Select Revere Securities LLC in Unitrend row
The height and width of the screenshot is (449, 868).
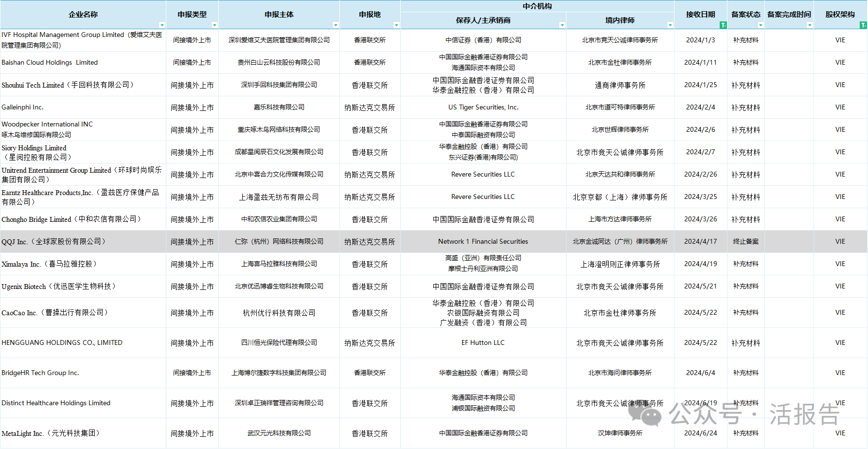483,175
